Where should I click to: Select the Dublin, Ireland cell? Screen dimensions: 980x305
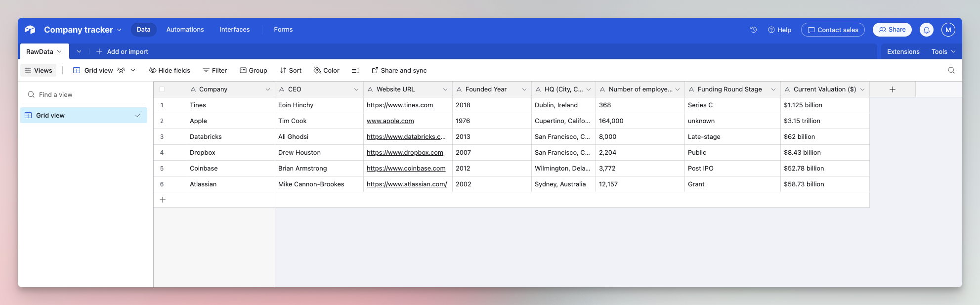coord(563,105)
